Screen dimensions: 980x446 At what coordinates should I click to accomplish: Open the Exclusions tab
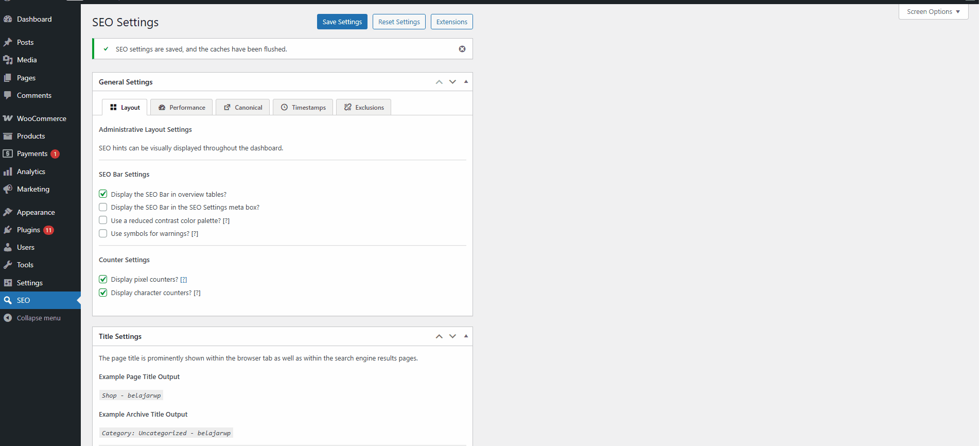click(363, 108)
